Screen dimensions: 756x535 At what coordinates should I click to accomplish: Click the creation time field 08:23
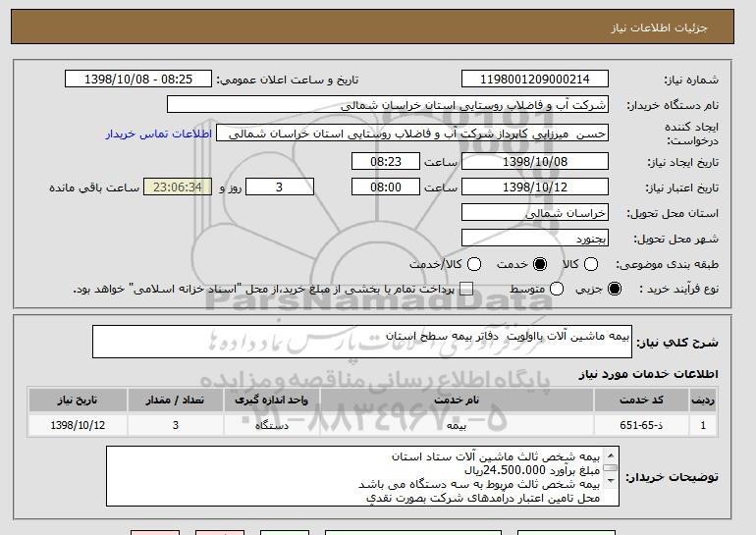pos(386,161)
